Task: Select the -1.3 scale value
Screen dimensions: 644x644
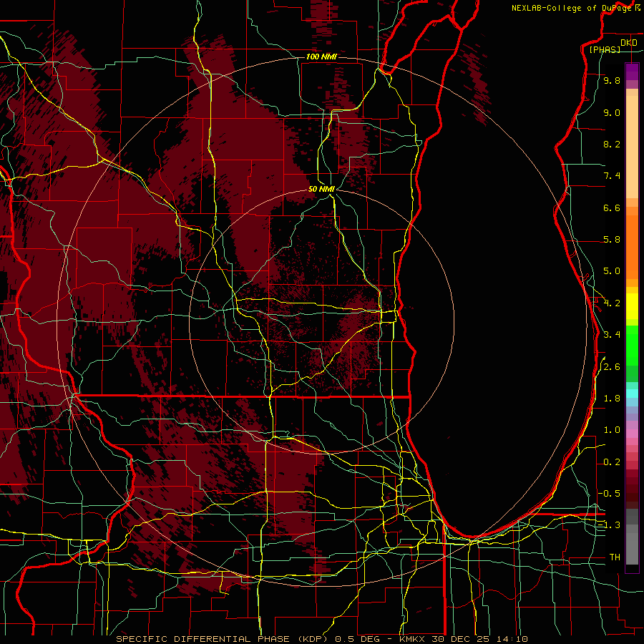Action: (609, 525)
